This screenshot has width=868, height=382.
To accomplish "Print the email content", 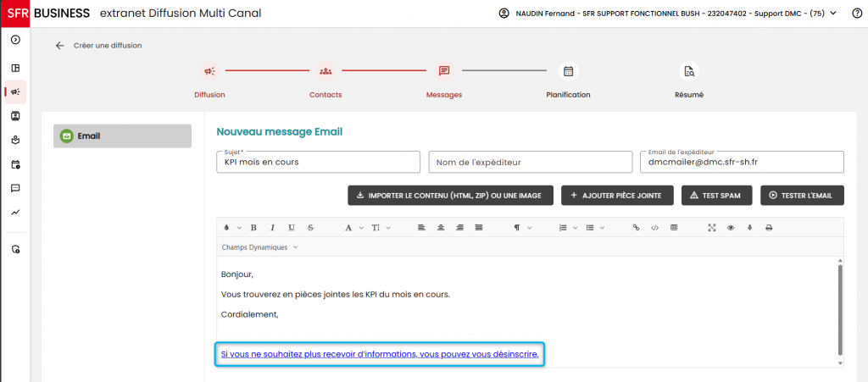I will 769,228.
